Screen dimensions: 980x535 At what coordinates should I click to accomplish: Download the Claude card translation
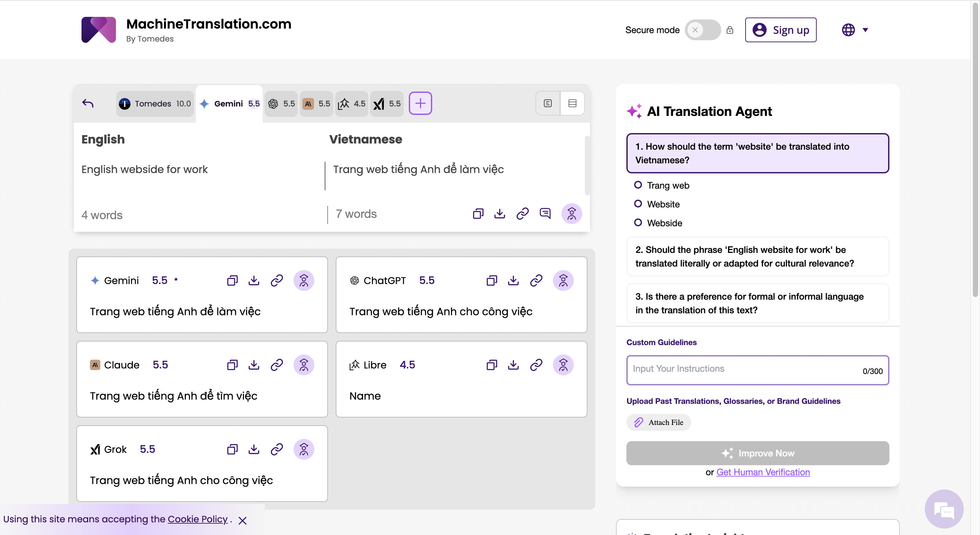point(254,365)
